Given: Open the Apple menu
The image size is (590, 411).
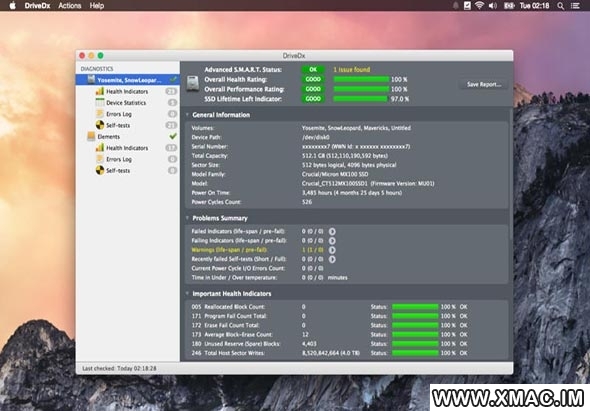Looking at the screenshot, I should pyautogui.click(x=12, y=5).
